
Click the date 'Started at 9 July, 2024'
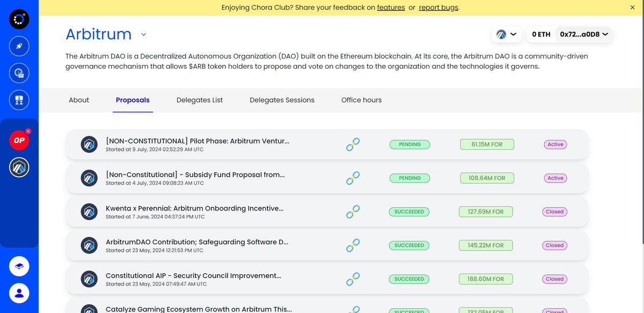point(155,150)
